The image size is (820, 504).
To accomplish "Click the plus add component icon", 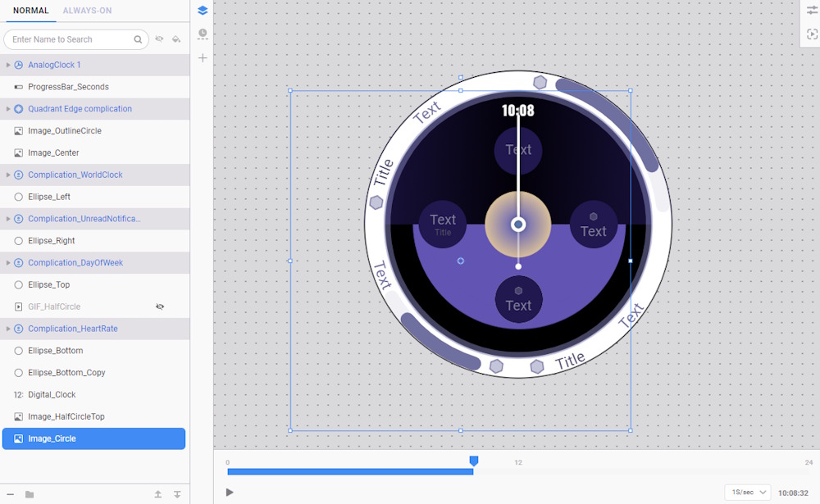I will pyautogui.click(x=203, y=58).
